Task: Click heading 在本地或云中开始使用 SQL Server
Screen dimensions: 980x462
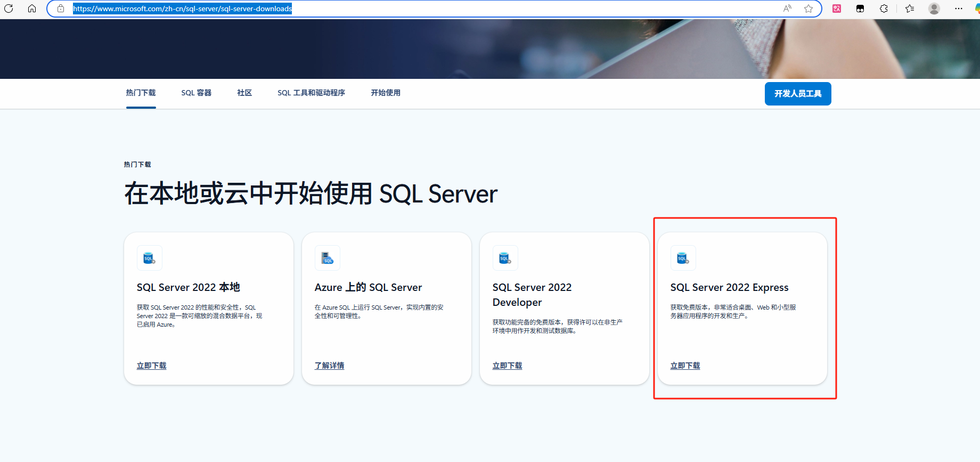Action: click(311, 193)
